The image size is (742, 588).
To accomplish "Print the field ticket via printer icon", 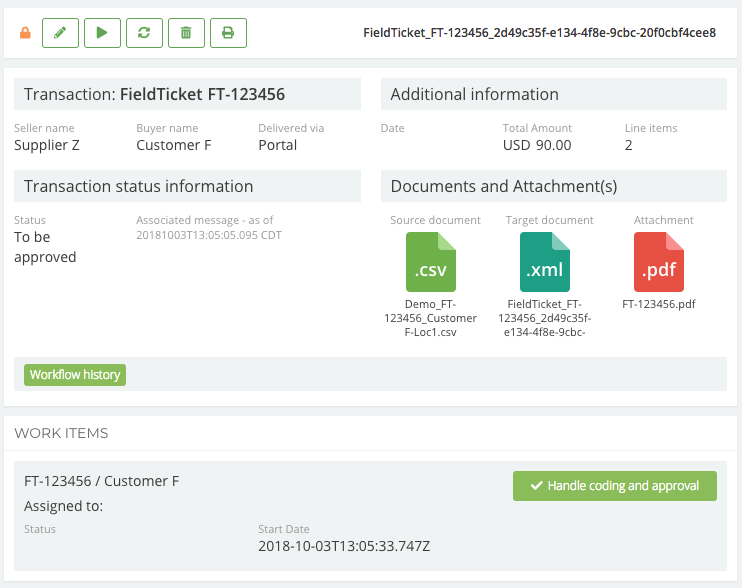I will 228,33.
